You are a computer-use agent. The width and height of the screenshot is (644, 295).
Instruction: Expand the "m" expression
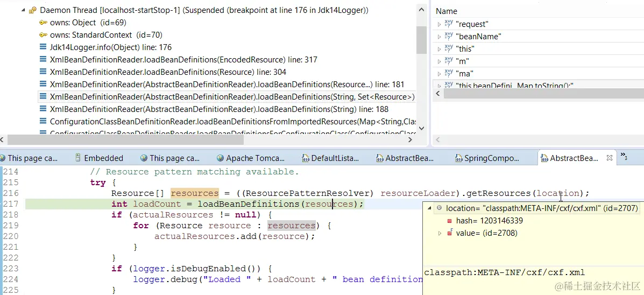439,61
